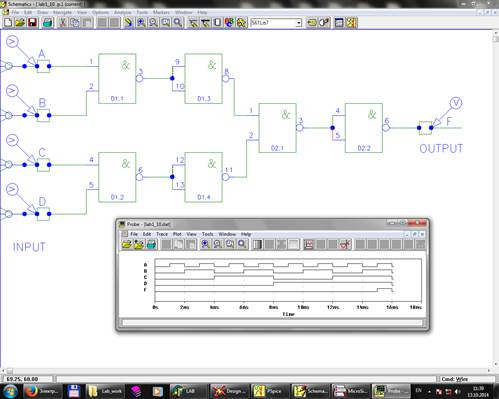Image resolution: width=499 pixels, height=399 pixels.
Task: Open a file with the folder toolbar icon
Action: (x=20, y=23)
